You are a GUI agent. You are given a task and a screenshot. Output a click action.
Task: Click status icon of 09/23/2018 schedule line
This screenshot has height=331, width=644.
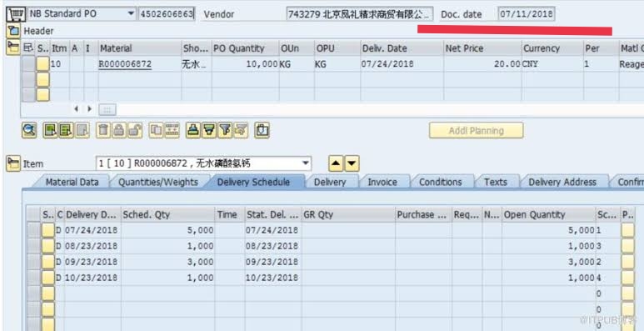(48, 262)
